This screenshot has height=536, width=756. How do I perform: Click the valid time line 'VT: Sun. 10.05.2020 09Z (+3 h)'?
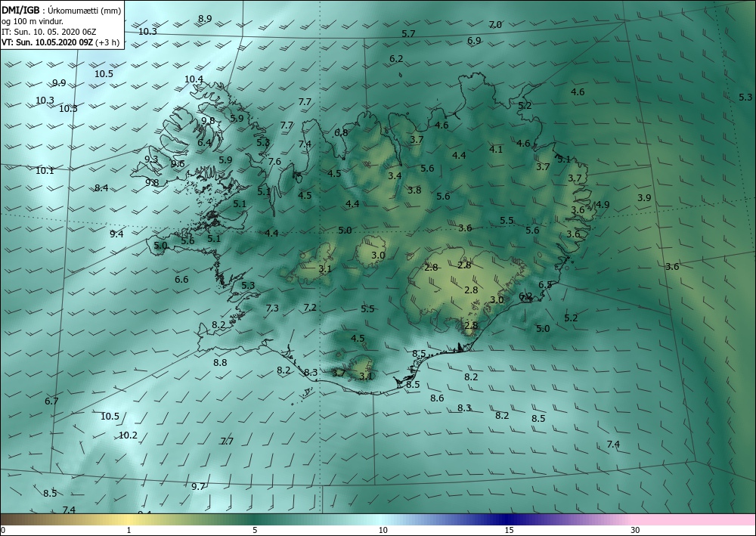(x=60, y=42)
